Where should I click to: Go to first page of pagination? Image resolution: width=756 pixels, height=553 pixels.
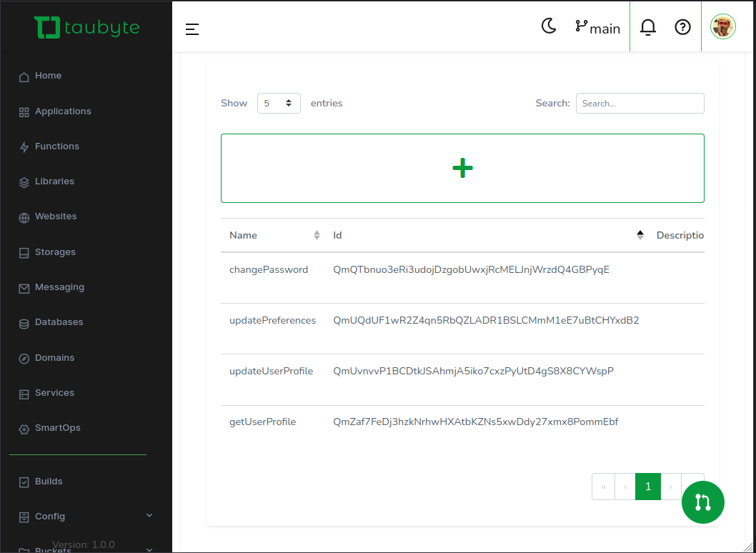point(603,487)
